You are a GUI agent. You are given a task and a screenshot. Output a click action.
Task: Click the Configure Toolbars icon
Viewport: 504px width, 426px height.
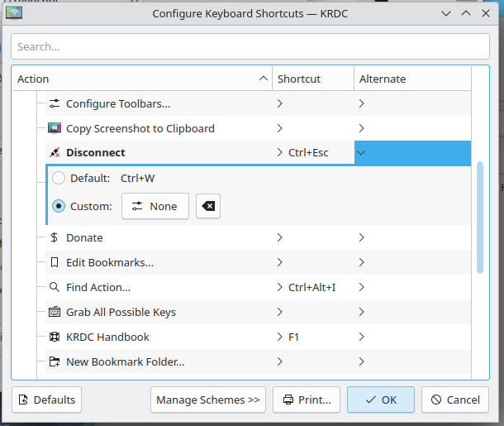[x=55, y=103]
